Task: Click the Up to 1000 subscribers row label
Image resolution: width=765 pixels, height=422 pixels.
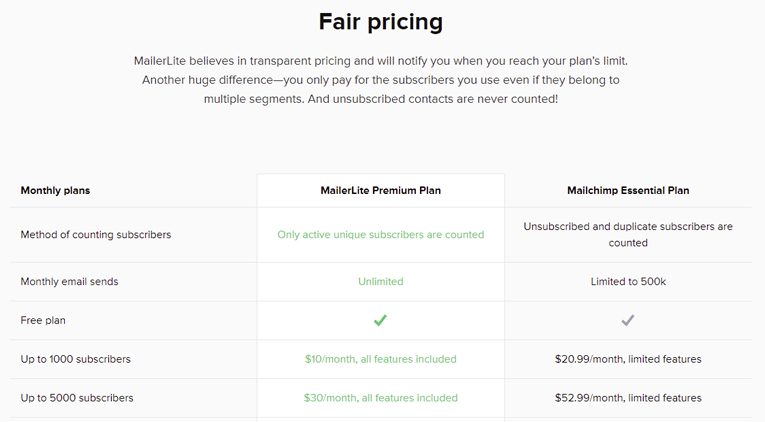Action: 76,359
